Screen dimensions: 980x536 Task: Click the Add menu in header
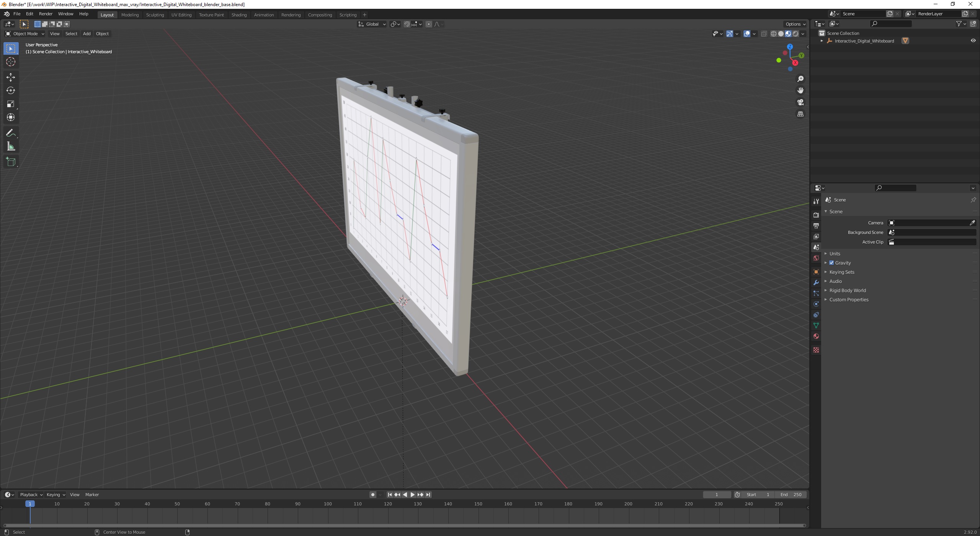pos(87,34)
